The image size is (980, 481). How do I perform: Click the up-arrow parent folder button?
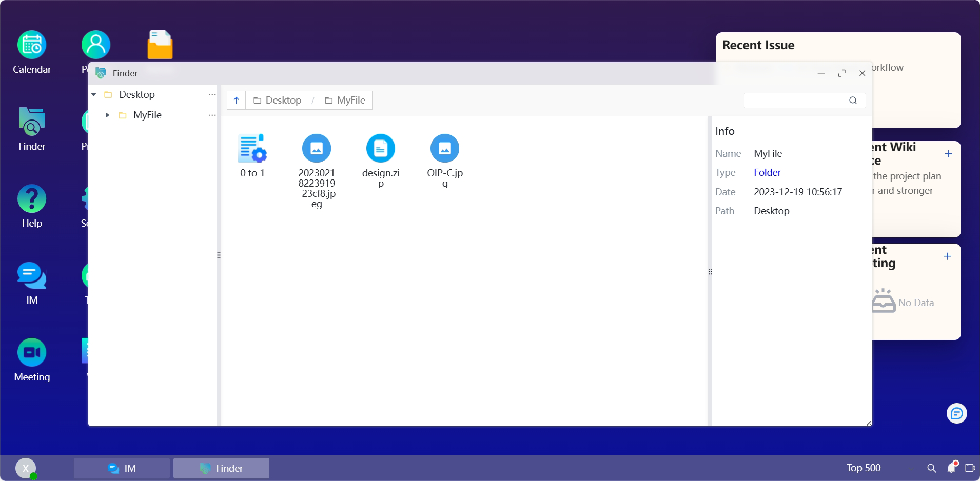[236, 101]
